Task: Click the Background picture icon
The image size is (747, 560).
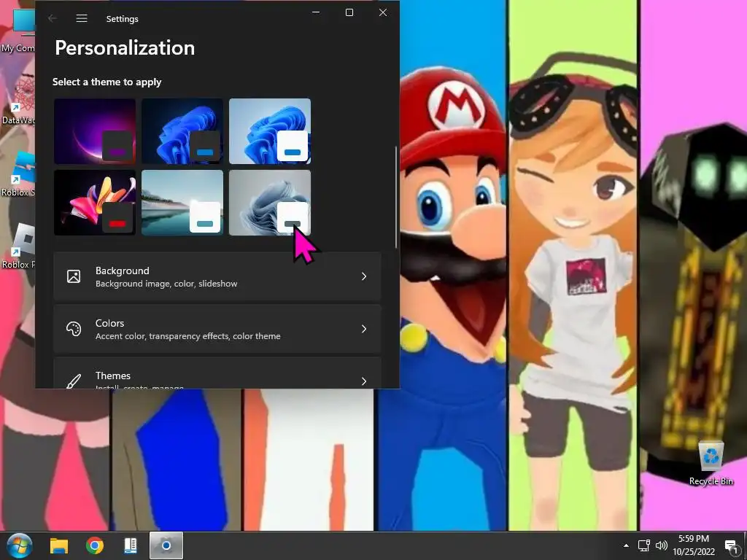Action: point(74,276)
